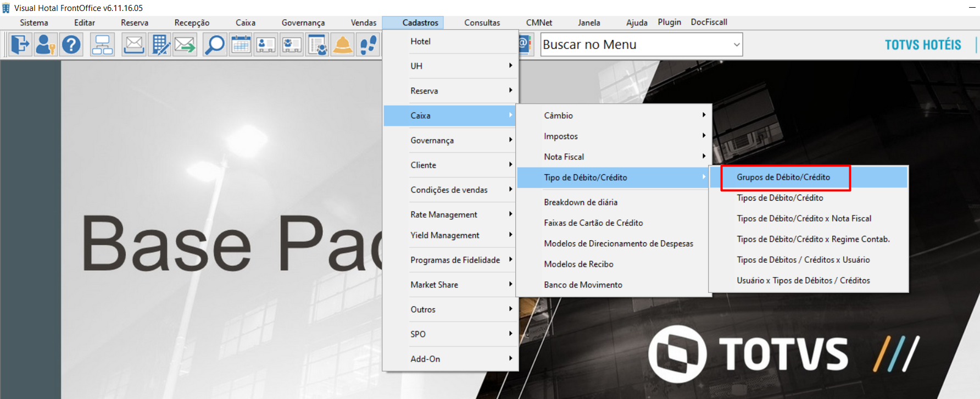Open the Vendas menu
The height and width of the screenshot is (399, 980).
tap(364, 23)
